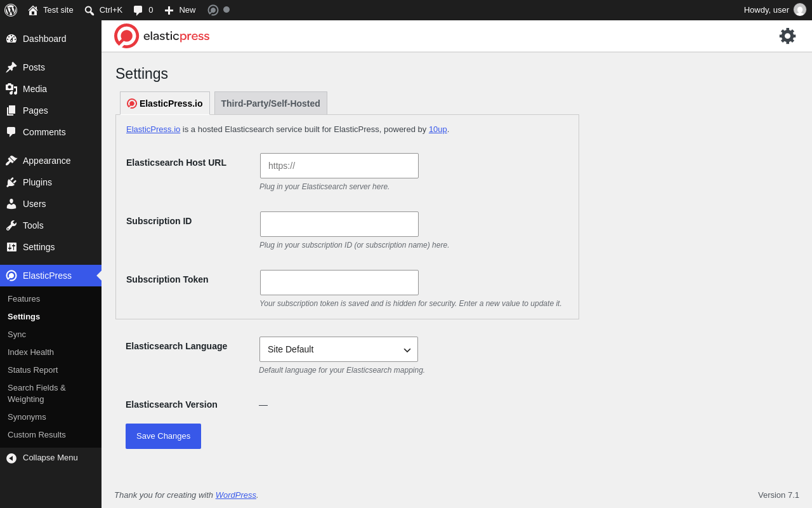Select the ElasticPress.io tab
The height and width of the screenshot is (508, 812).
pos(165,104)
